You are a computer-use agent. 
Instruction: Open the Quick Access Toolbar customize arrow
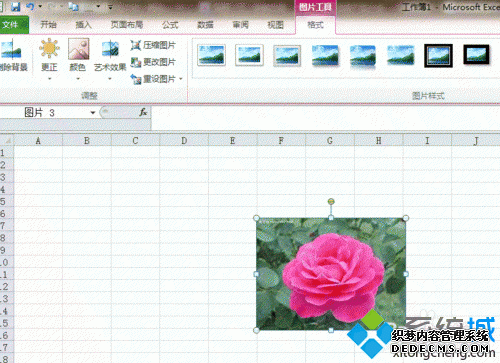click(110, 7)
